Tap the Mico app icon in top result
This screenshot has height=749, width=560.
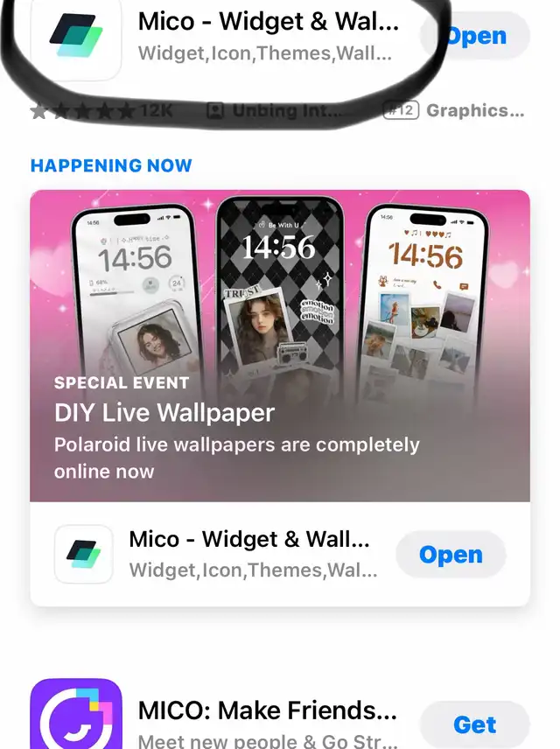pyautogui.click(x=76, y=38)
